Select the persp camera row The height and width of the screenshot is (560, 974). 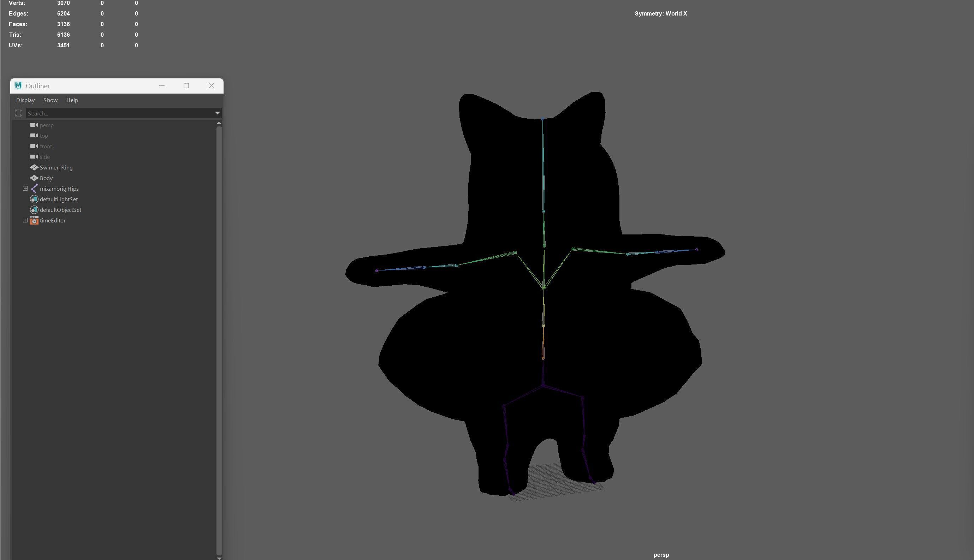pyautogui.click(x=114, y=125)
